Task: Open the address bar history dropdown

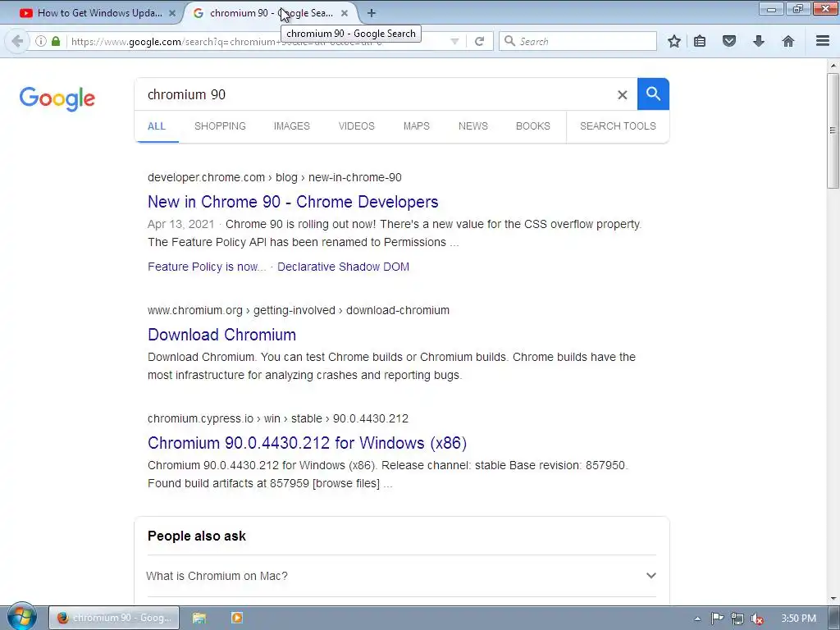Action: point(454,41)
